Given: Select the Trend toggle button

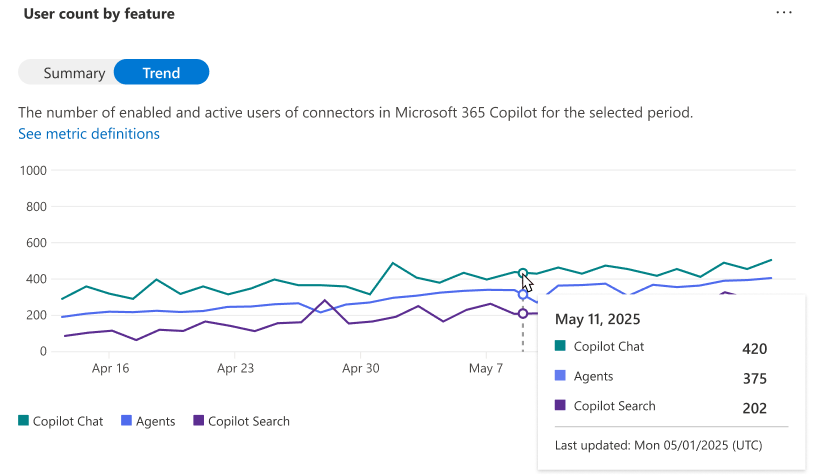Looking at the screenshot, I should 161,72.
